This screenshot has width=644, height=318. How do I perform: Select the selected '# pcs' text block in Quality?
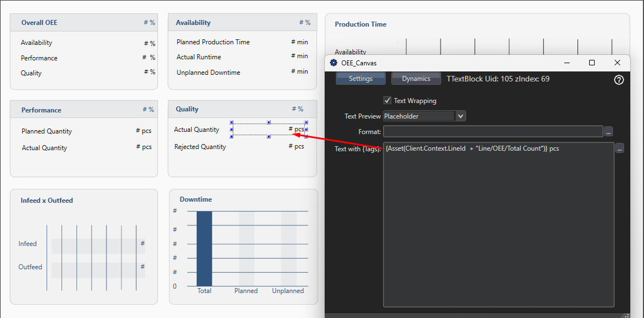pyautogui.click(x=269, y=130)
